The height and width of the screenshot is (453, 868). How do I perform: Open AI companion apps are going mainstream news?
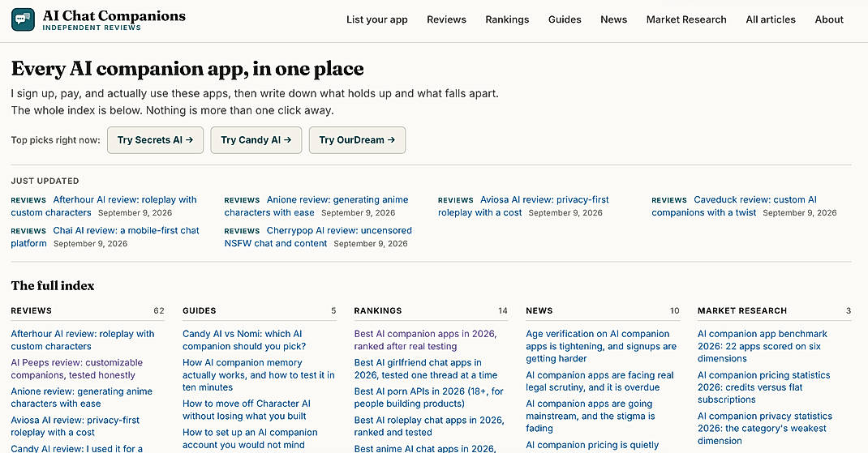(590, 416)
